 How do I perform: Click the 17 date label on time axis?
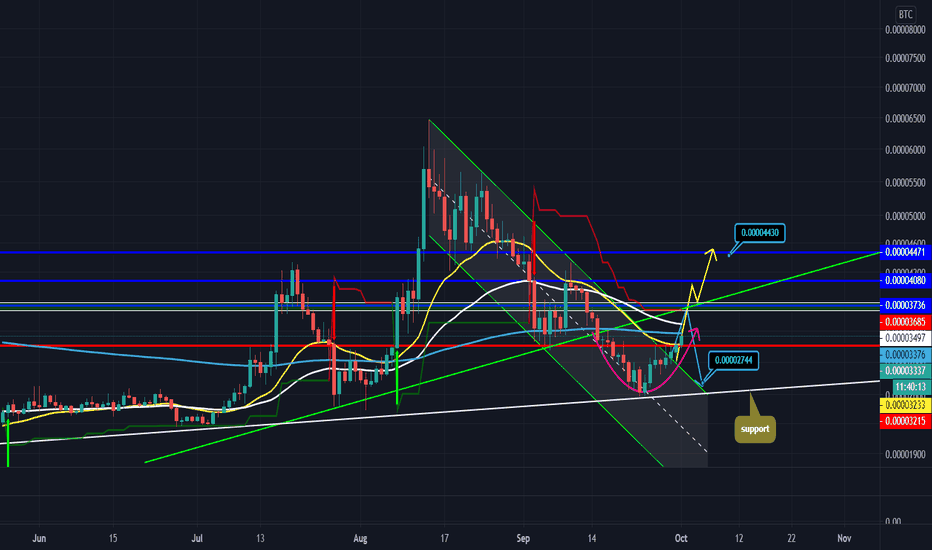(445, 538)
